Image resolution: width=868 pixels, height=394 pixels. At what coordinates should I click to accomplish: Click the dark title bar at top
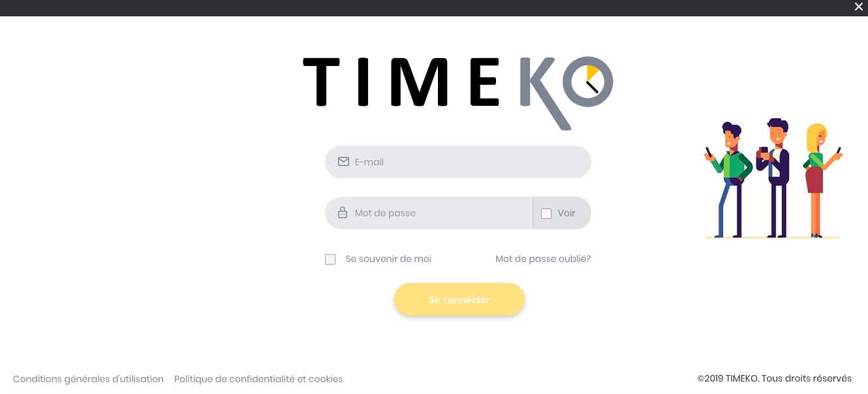(424, 8)
